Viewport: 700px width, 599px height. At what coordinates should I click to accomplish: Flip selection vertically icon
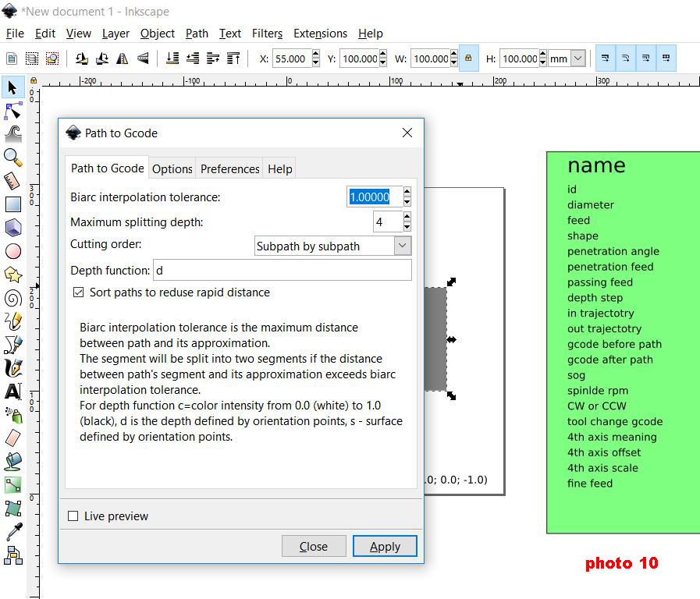pos(143,58)
